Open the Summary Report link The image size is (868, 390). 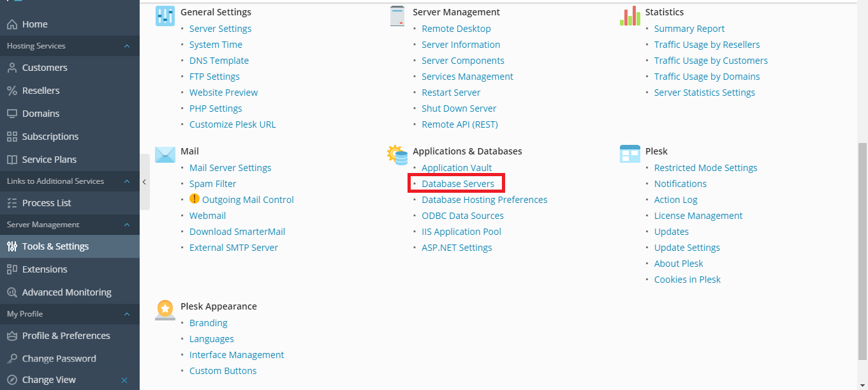click(x=689, y=29)
